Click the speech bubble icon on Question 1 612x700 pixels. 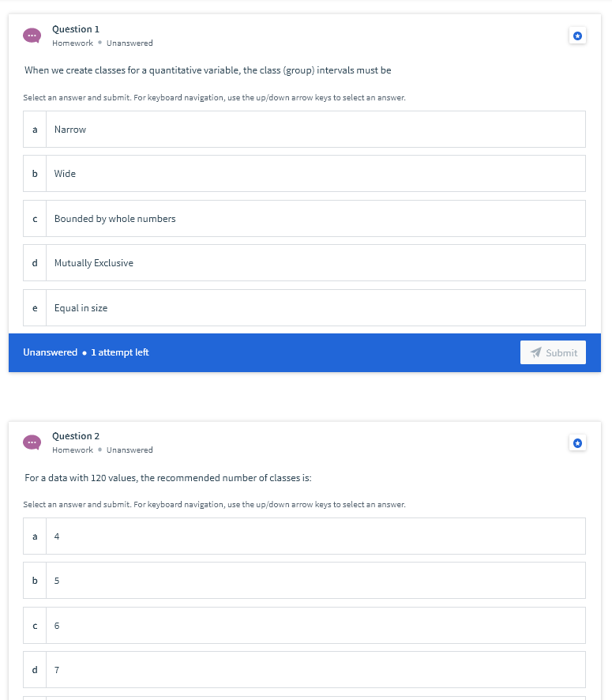coord(32,36)
